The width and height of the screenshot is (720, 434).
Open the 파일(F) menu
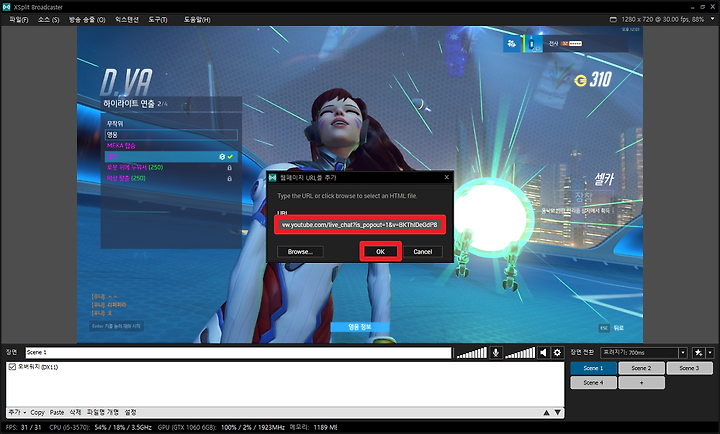click(18, 19)
